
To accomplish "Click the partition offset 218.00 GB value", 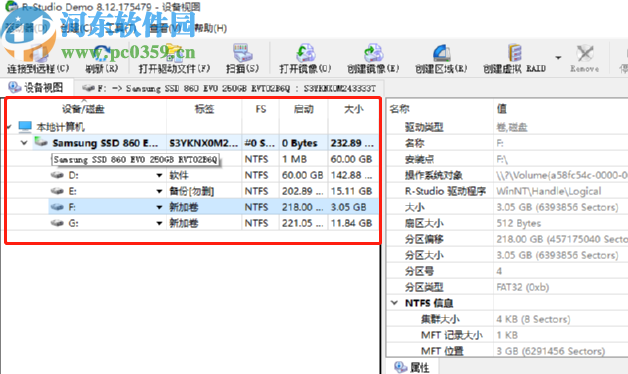I will click(562, 239).
